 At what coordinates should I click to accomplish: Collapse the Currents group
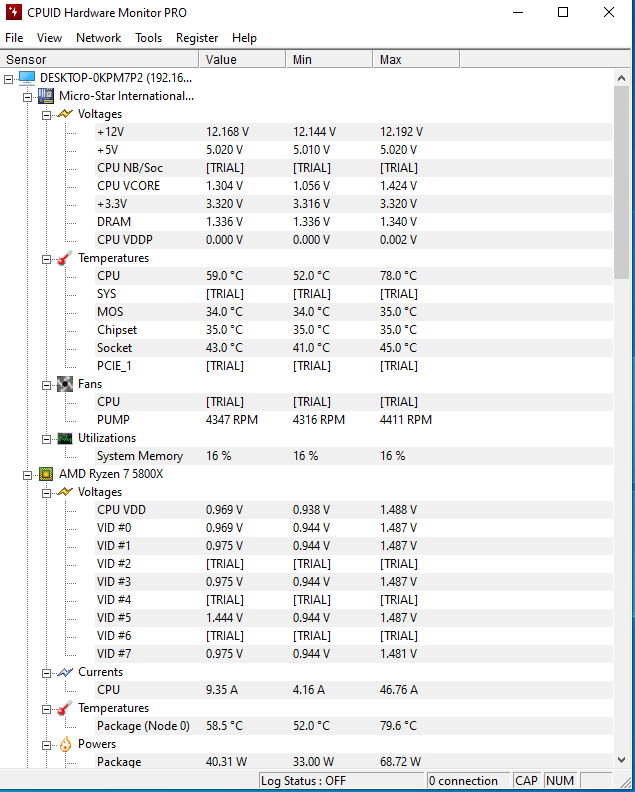(46, 673)
